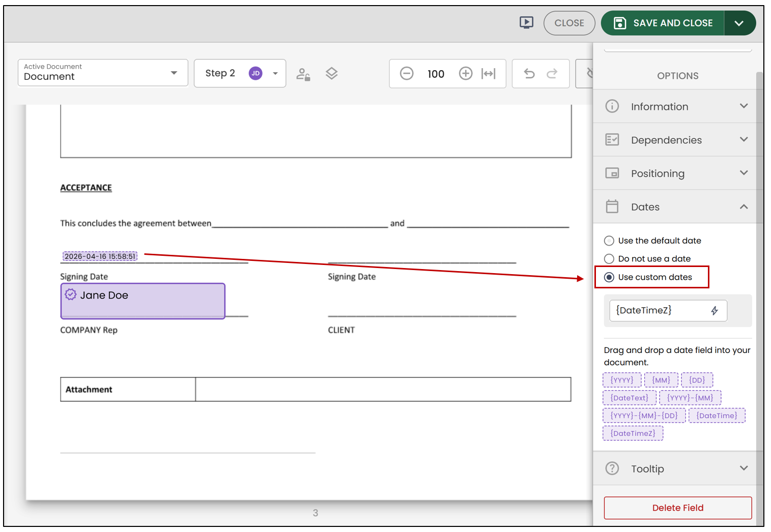Screen dimensions: 771x532
Task: Undo the last action
Action: click(529, 74)
